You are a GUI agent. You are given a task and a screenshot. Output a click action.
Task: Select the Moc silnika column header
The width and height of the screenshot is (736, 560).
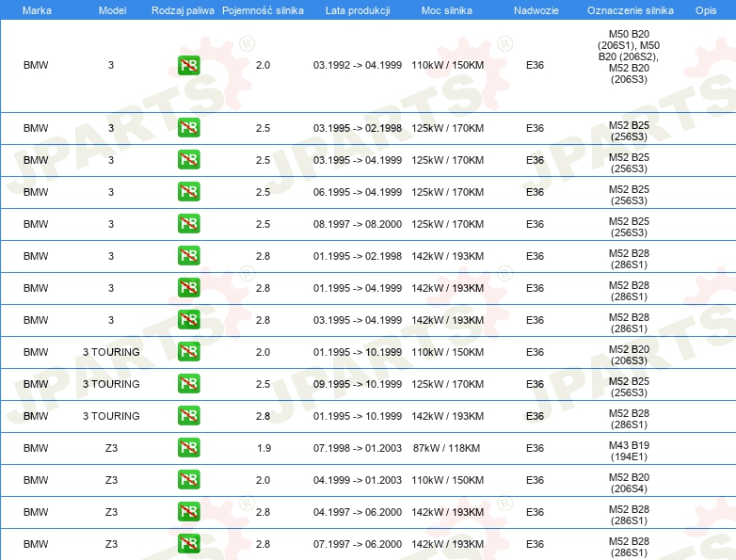coord(447,9)
